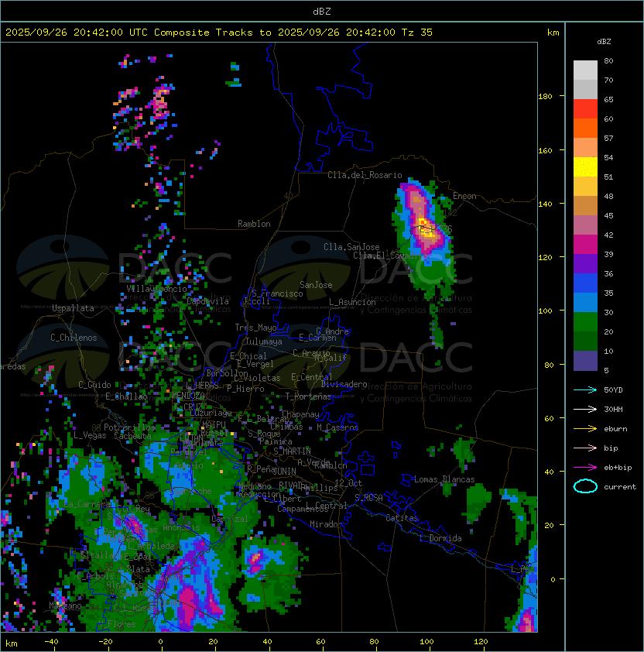
Task: Click the 'Capdevila' map label
Action: point(208,301)
